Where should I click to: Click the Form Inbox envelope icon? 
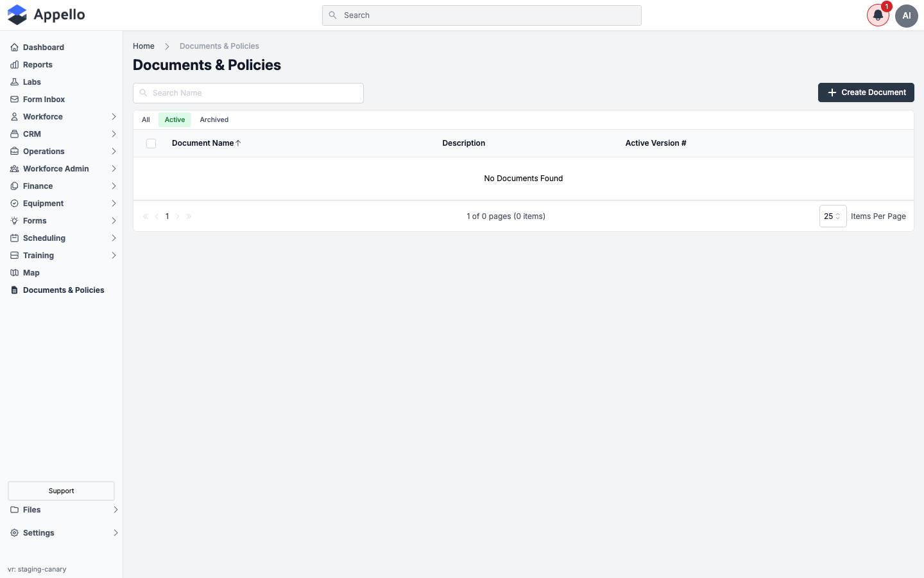14,100
